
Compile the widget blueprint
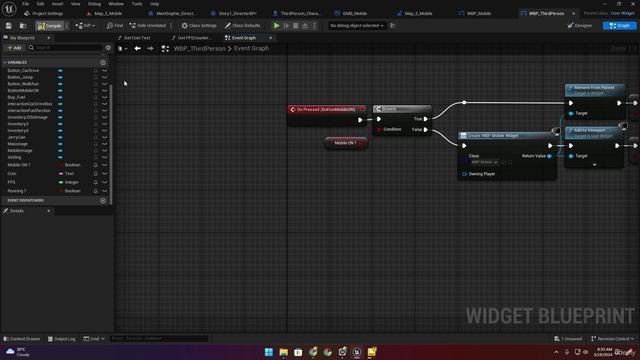pyautogui.click(x=49, y=26)
